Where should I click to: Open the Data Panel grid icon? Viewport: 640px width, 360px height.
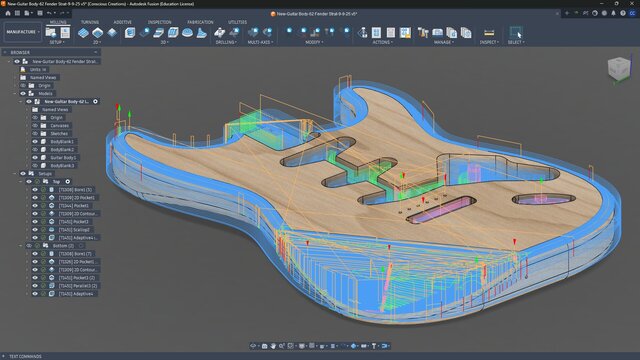click(17, 13)
